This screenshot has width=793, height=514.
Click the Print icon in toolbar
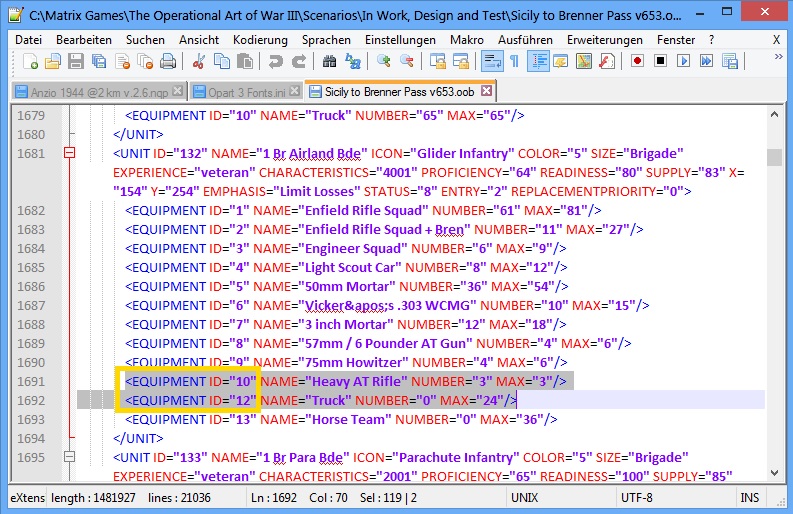[x=169, y=62]
